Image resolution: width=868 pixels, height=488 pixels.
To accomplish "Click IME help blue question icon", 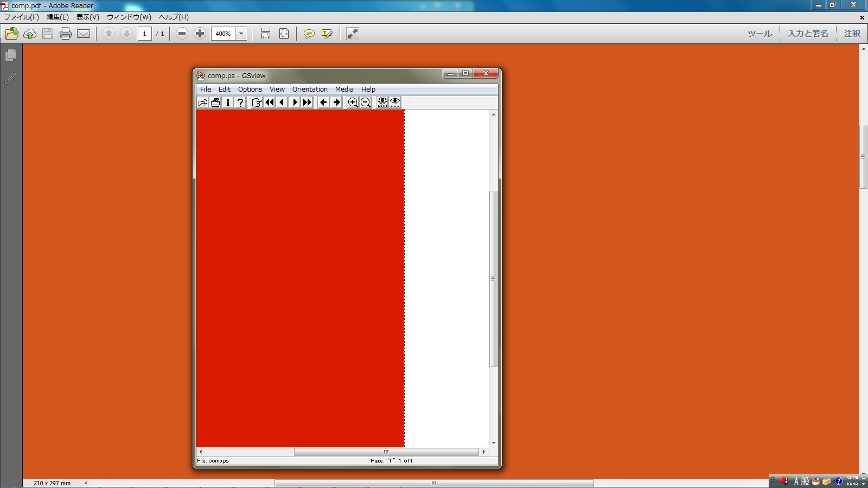I will tap(839, 481).
